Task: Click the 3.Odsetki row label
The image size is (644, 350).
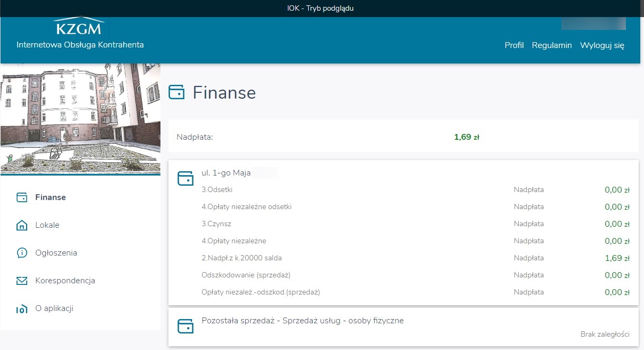Action: [x=217, y=190]
